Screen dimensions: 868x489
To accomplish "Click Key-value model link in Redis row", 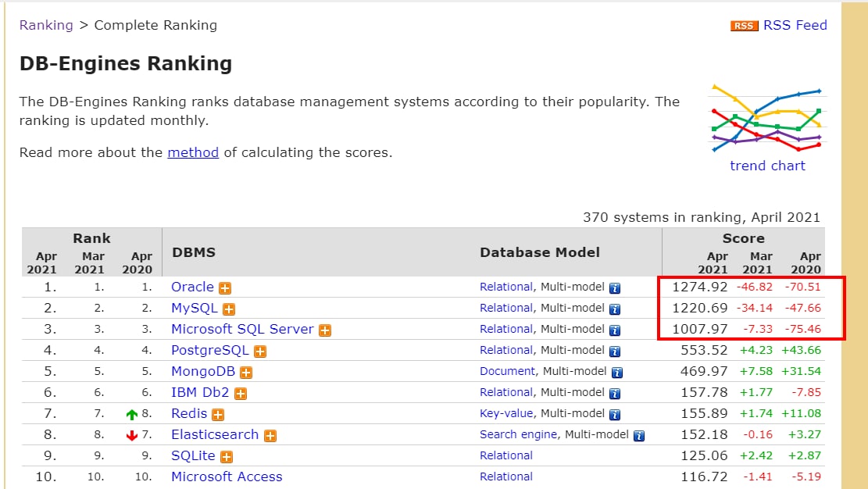I will point(506,413).
